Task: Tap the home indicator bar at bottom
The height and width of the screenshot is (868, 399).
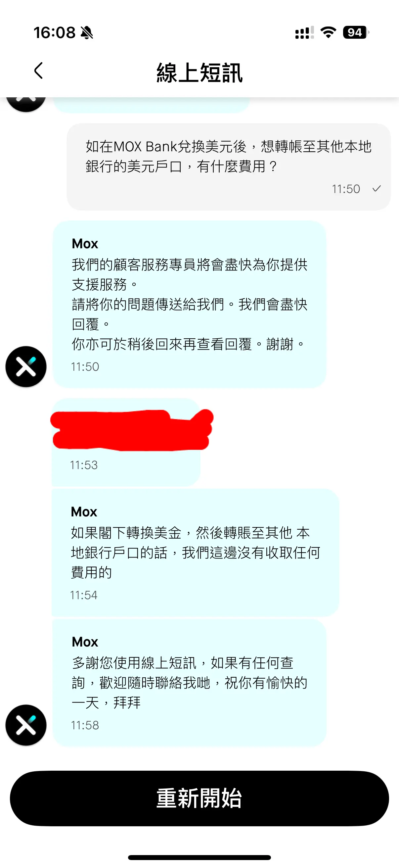Action: [x=199, y=857]
